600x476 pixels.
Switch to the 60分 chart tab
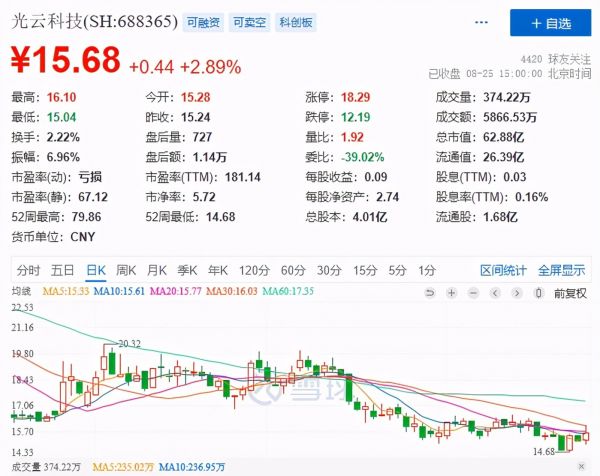293,271
